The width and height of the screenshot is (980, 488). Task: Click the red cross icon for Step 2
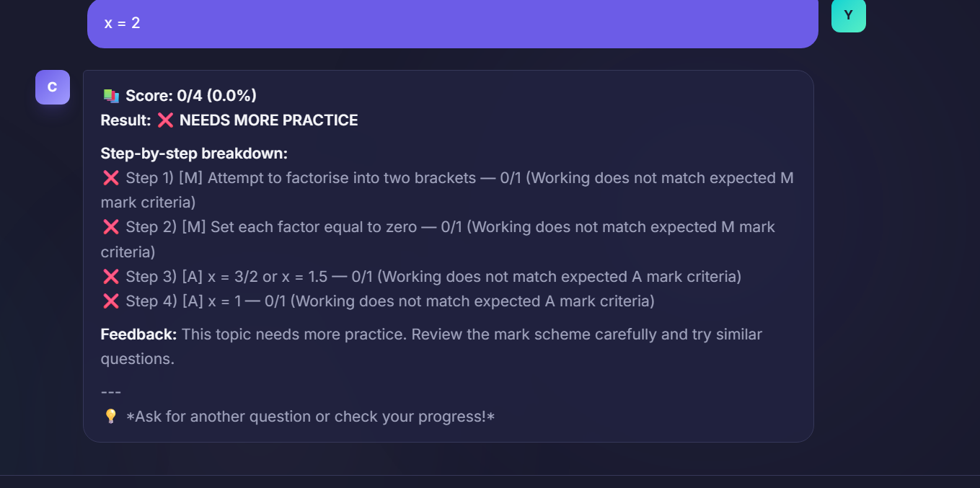tap(111, 227)
